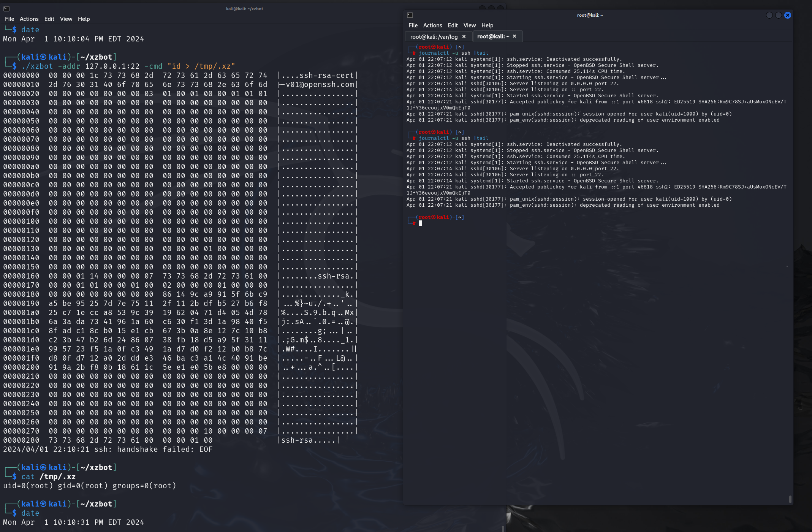Click terminal icon in kali xzbot window titlebar
Screen dimensions: 812x532
tap(6, 9)
